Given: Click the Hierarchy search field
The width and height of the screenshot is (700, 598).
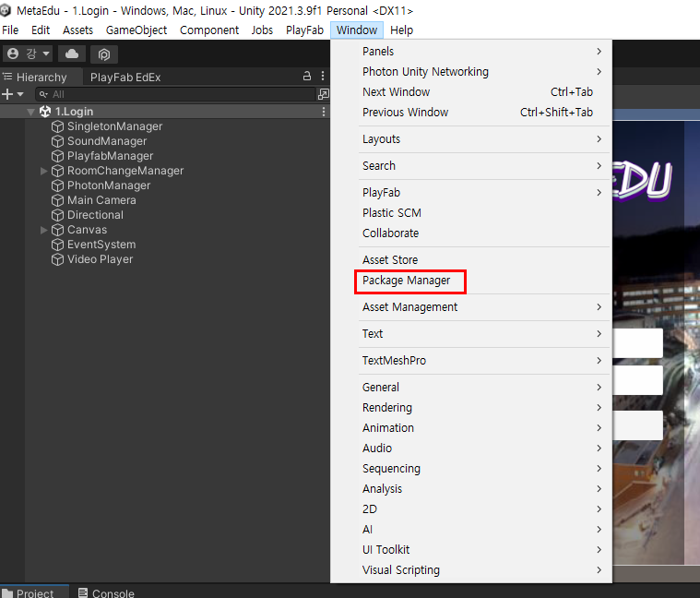Looking at the screenshot, I should pos(175,94).
